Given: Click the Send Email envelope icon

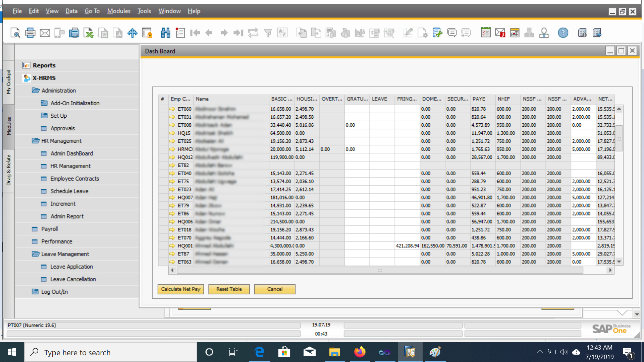Looking at the screenshot, I should [45, 33].
